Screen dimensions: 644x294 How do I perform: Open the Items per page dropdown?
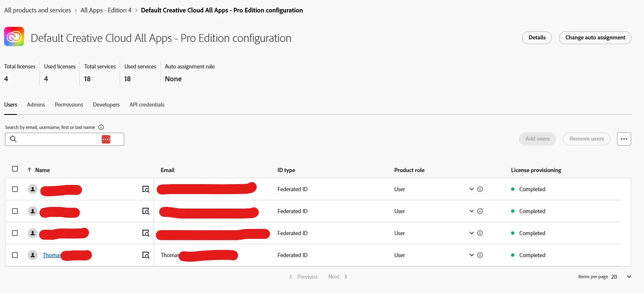point(621,277)
